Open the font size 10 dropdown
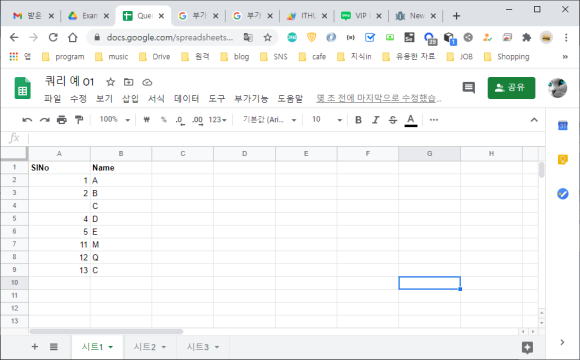Viewport: 580px width, 360px height. click(x=327, y=120)
